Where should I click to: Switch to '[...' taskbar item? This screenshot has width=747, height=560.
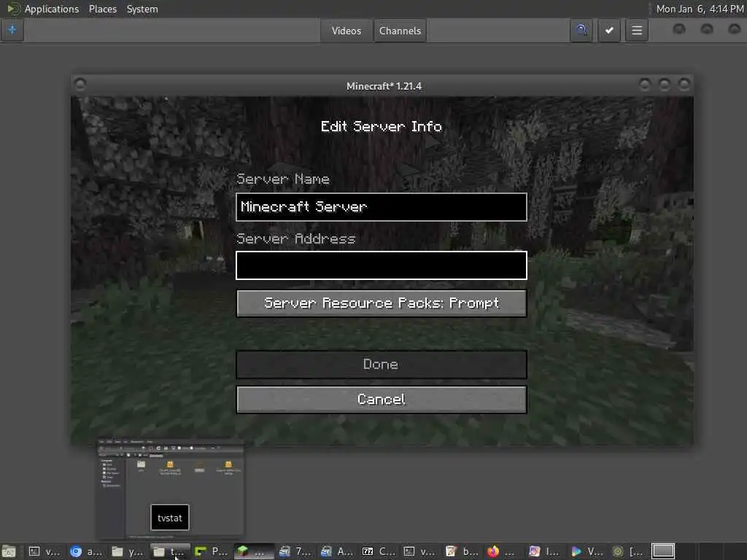point(629,551)
